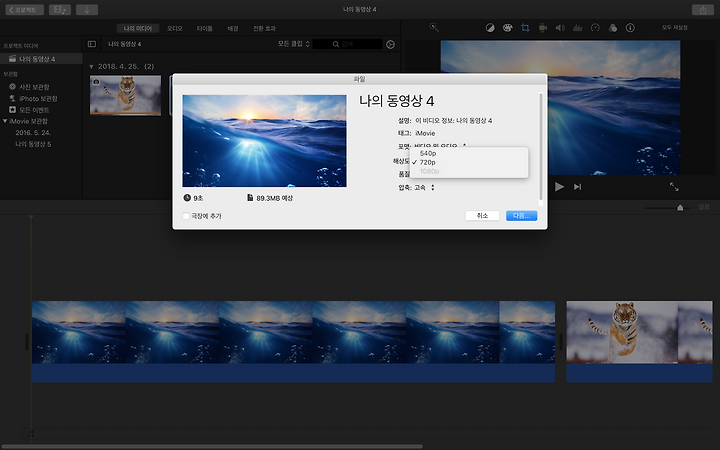
Task: Click the media search field
Action: [x=348, y=44]
